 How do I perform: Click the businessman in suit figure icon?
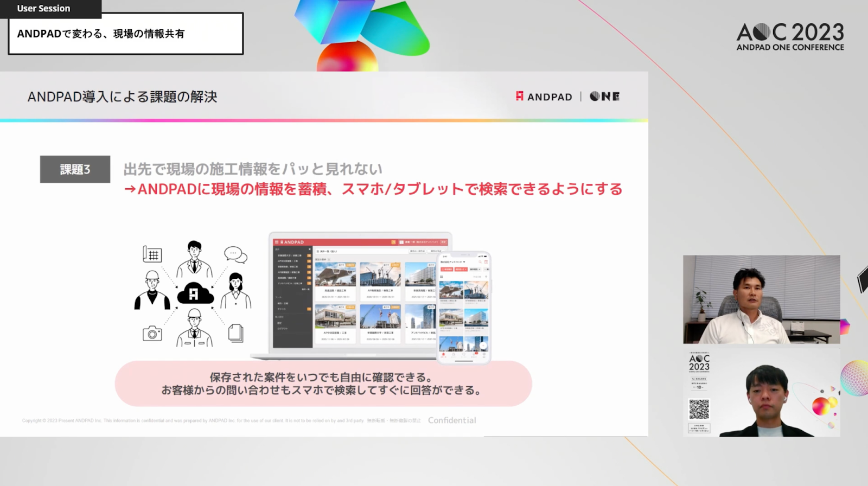[194, 259]
